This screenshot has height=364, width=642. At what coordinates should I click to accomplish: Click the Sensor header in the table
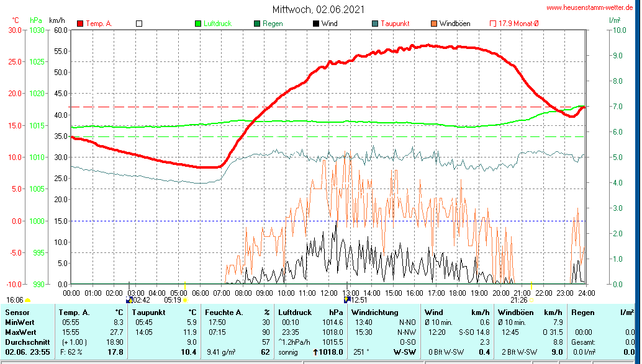[17, 313]
